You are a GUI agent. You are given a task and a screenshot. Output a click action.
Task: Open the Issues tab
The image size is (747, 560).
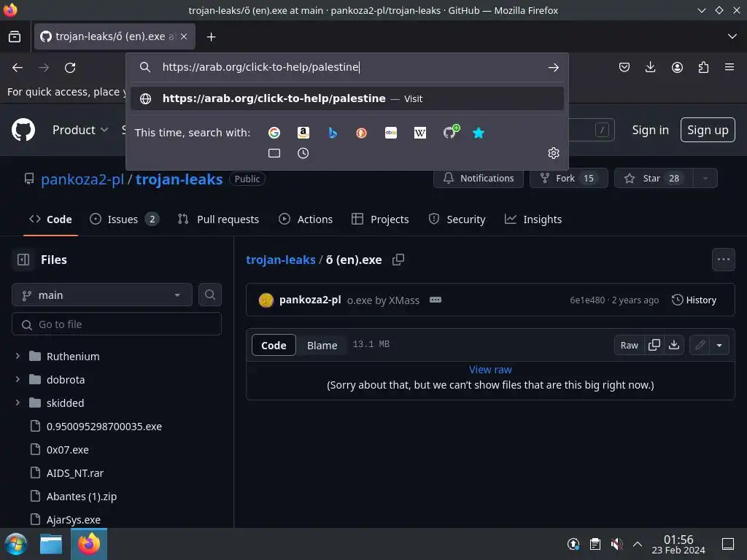124,219
